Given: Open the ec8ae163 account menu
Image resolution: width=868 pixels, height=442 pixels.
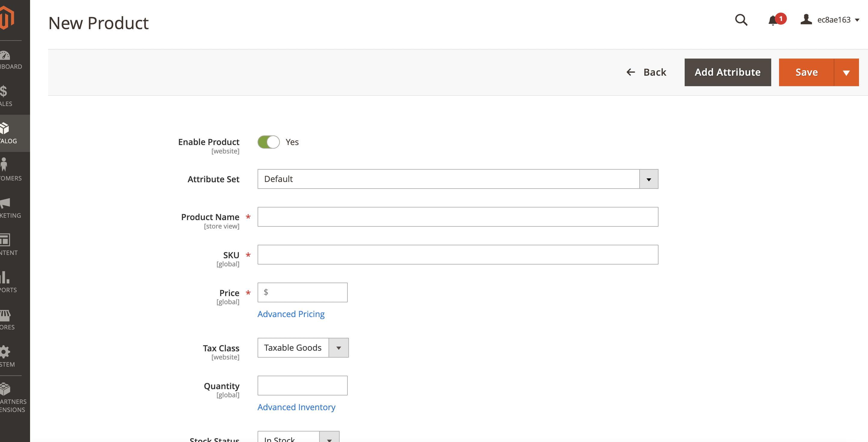Looking at the screenshot, I should coord(830,20).
